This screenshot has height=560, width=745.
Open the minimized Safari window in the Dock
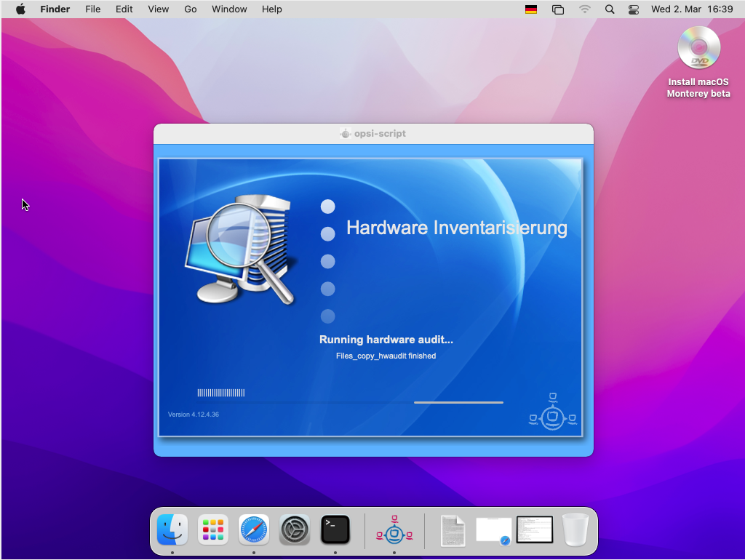494,531
